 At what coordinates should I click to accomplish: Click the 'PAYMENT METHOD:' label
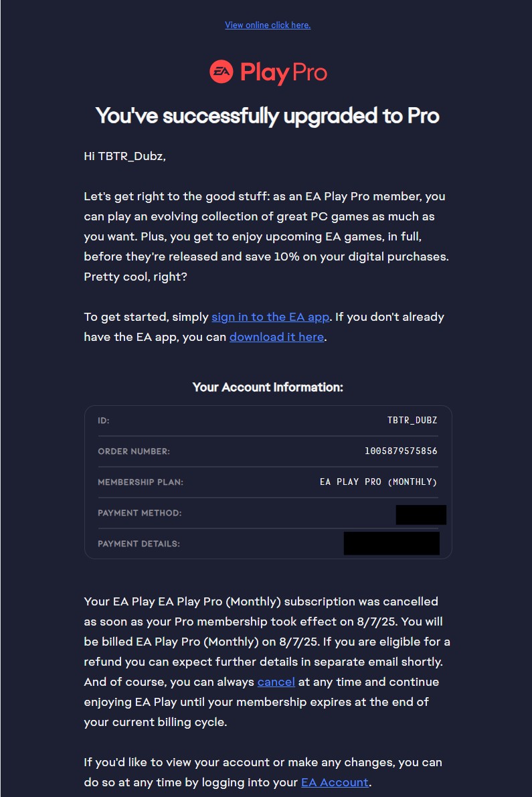tap(140, 513)
